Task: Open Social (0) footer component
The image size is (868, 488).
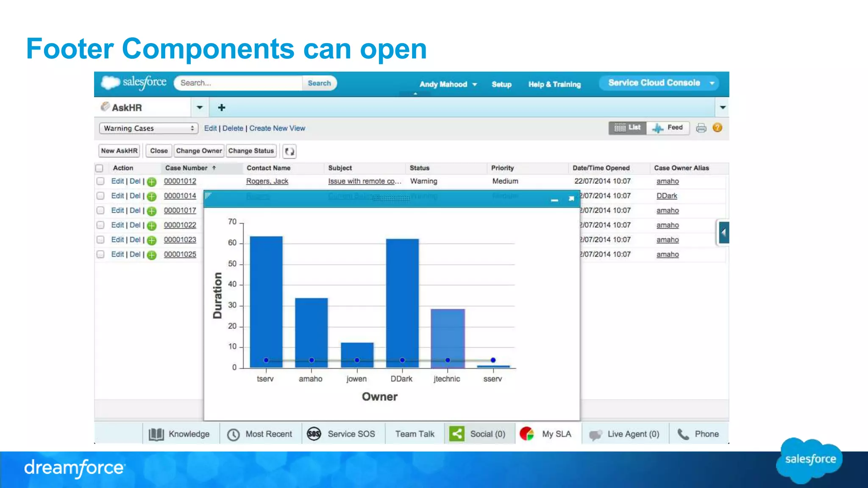Action: coord(479,434)
